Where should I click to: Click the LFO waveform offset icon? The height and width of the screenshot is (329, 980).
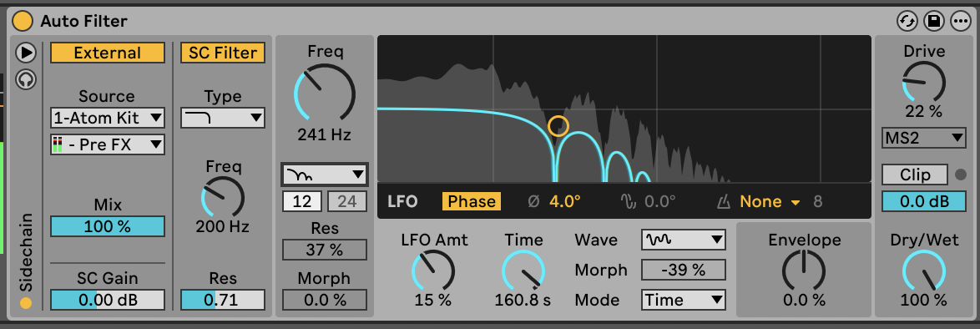628,201
